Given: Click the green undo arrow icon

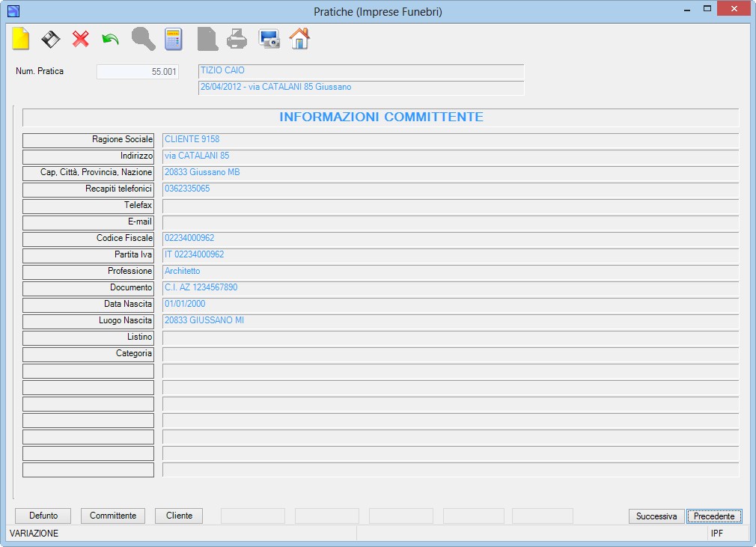Looking at the screenshot, I should pos(111,39).
